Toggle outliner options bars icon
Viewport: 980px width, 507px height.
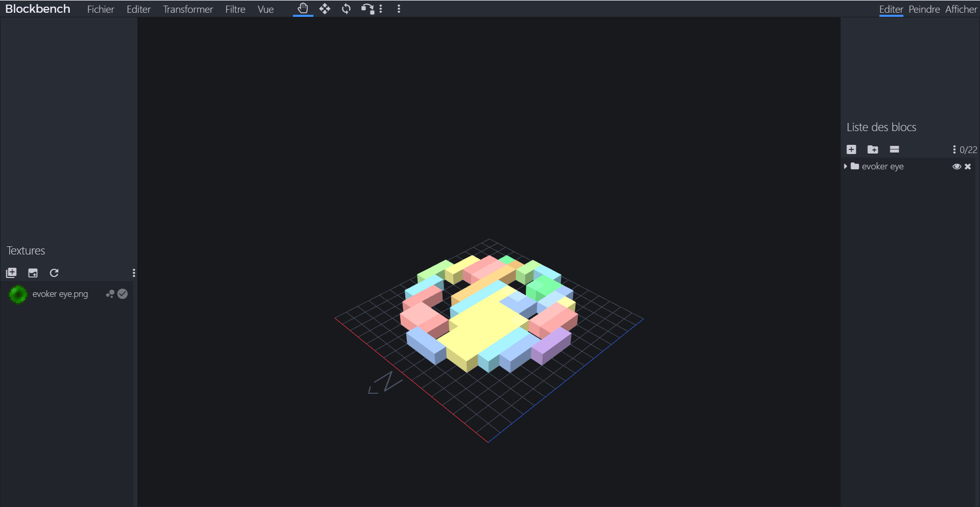pos(894,149)
